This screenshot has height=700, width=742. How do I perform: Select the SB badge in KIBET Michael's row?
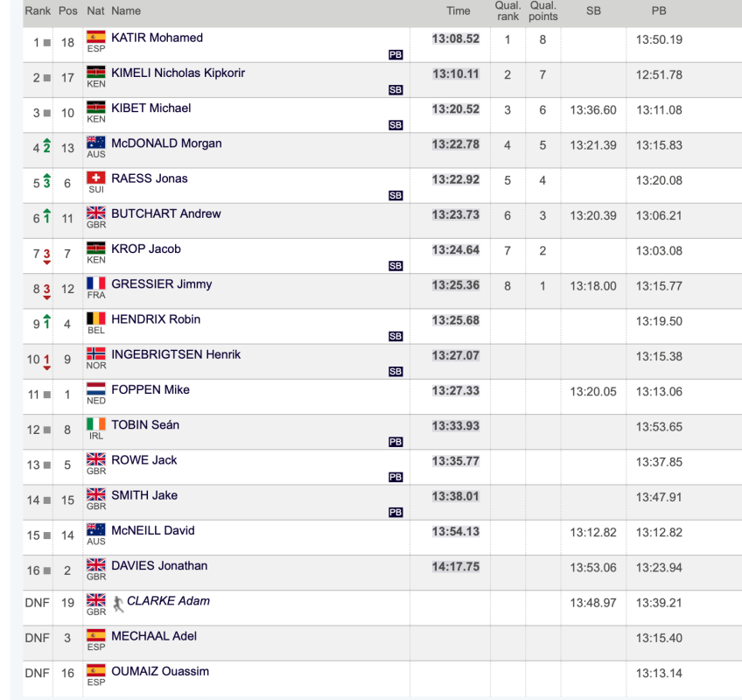point(395,125)
